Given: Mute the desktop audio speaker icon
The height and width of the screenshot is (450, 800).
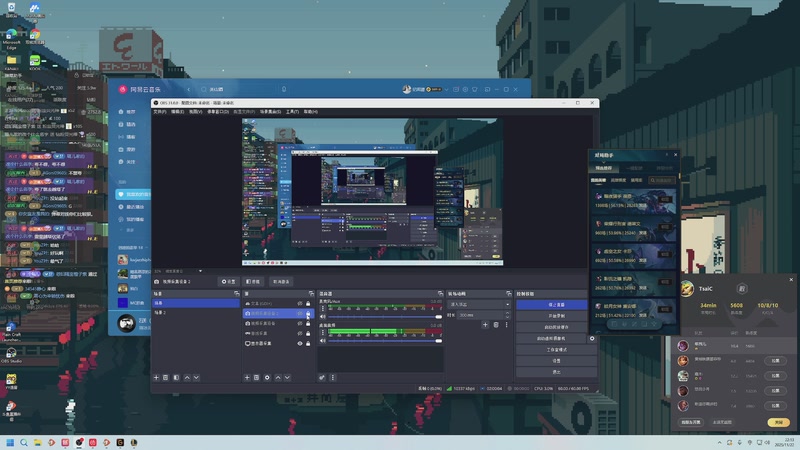Looking at the screenshot, I should (x=322, y=340).
